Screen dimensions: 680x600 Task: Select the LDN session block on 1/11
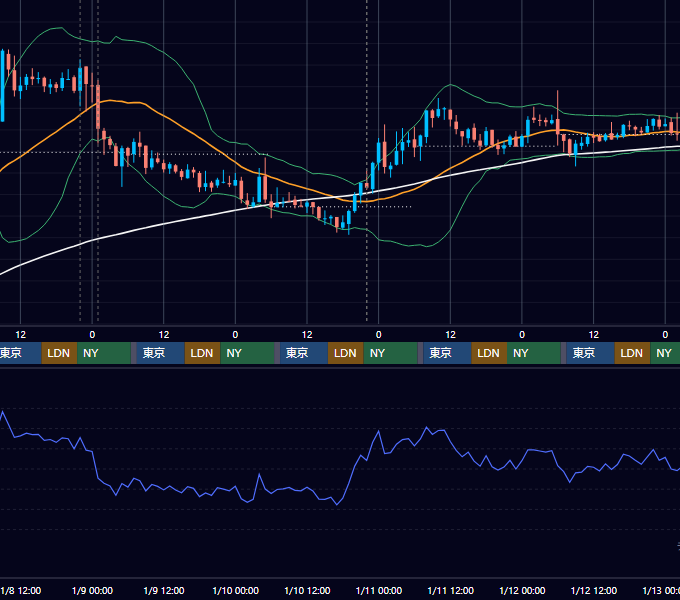click(489, 353)
